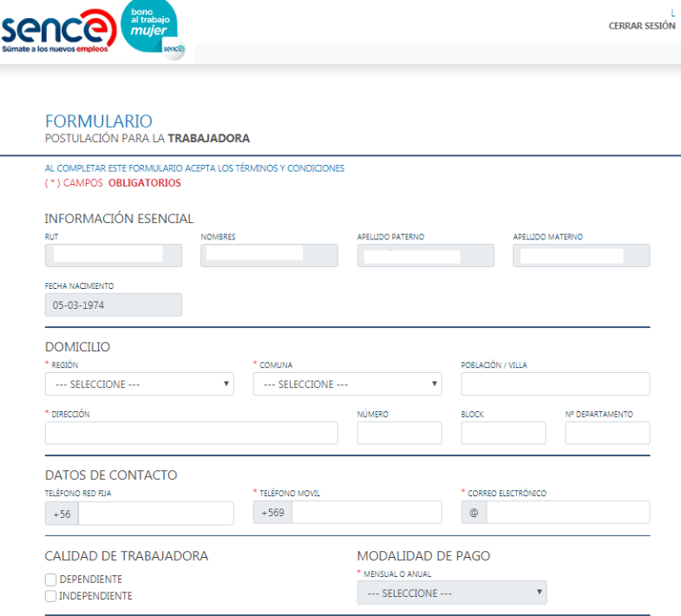This screenshot has width=681, height=616.
Task: Click the SENCE logo
Action: pyautogui.click(x=58, y=31)
